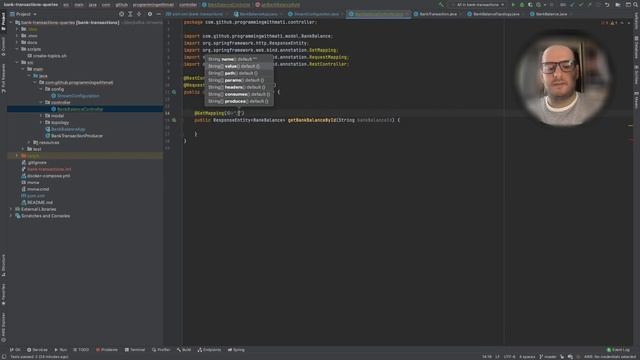Viewport: 640px width, 360px height.
Task: Select BankBalanceController in project tree
Action: [x=80, y=109]
